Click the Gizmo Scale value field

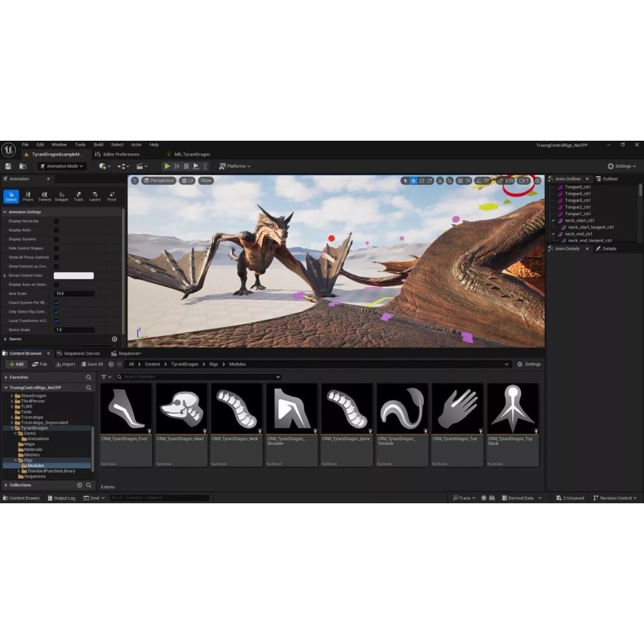tap(75, 330)
